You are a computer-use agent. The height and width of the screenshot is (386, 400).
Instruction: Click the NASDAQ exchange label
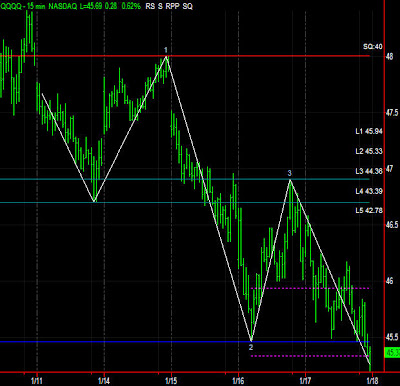[63, 6]
